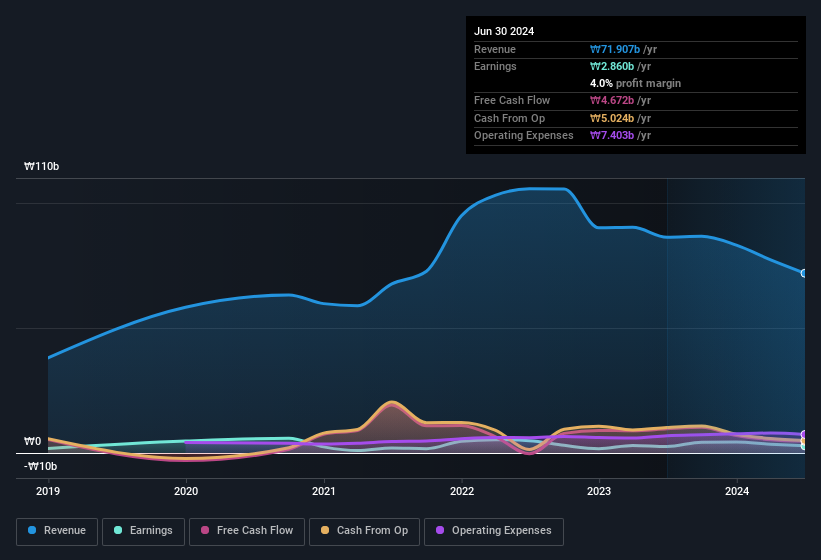The height and width of the screenshot is (560, 821).
Task: Click the orange Cash From Op dot
Action: tap(325, 530)
